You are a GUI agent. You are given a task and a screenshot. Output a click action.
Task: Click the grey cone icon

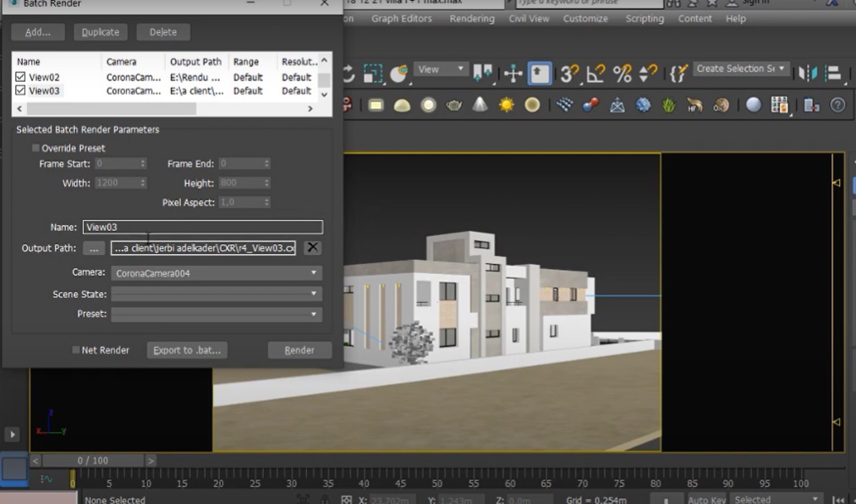tap(480, 104)
